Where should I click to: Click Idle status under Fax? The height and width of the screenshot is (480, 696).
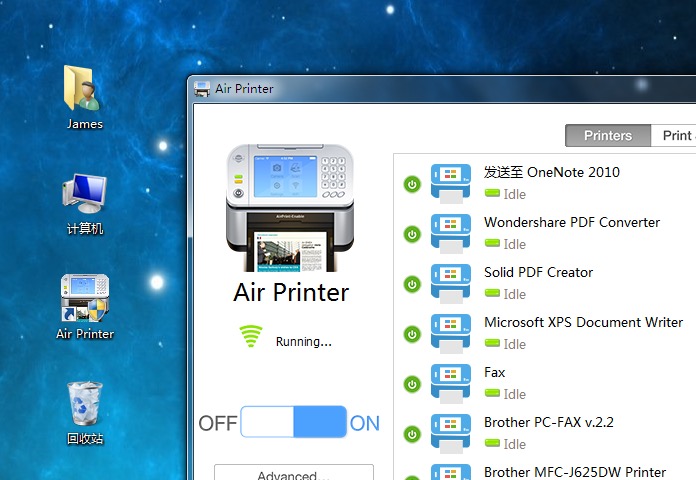click(514, 394)
